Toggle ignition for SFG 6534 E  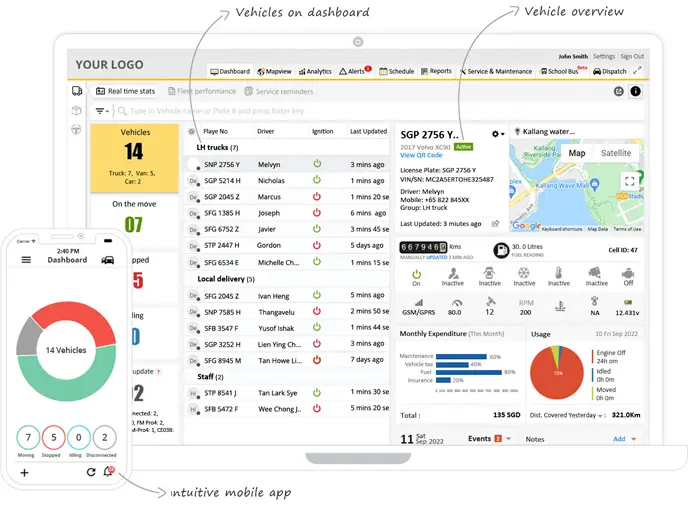[316, 261]
